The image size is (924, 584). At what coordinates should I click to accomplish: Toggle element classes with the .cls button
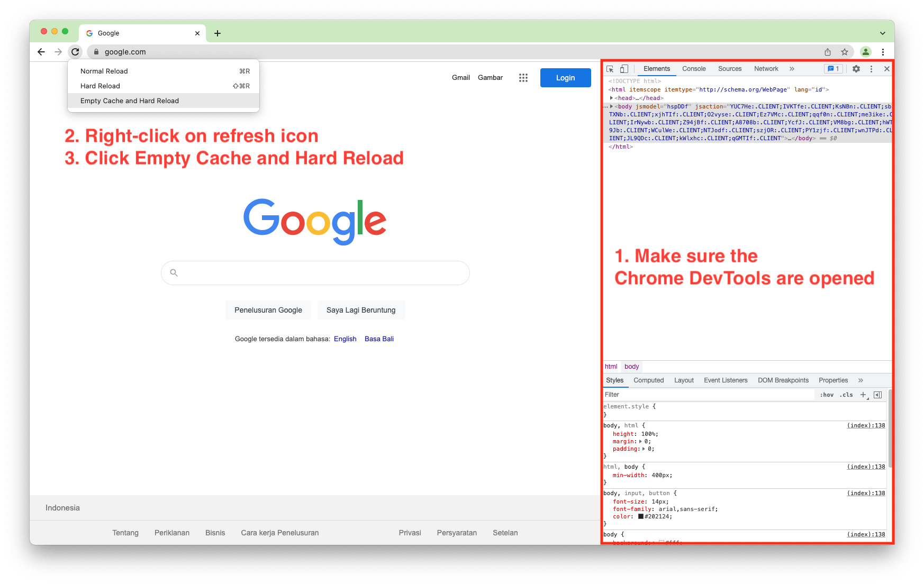click(x=846, y=395)
